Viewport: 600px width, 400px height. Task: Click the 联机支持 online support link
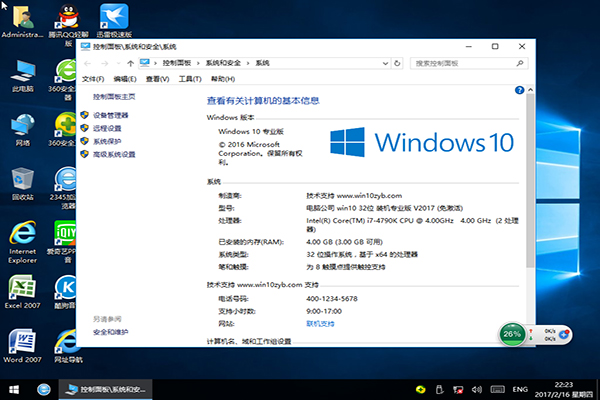[320, 324]
